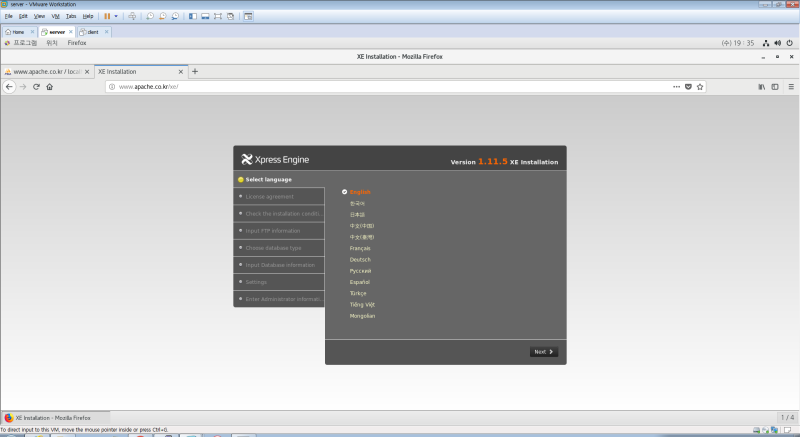Click the XE Installation Firefox taskbar entry
Viewport: 800px width, 437px height.
click(x=55, y=418)
